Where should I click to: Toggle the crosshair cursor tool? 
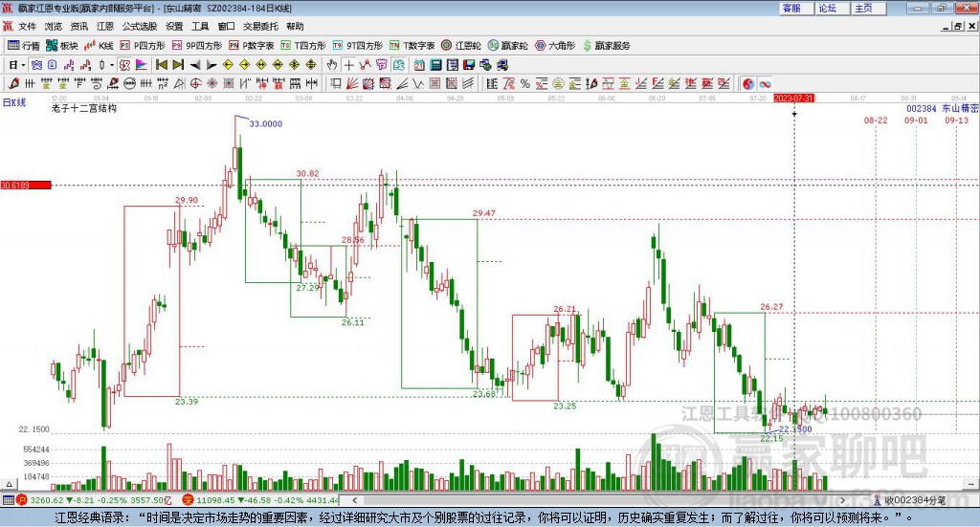coord(348,65)
